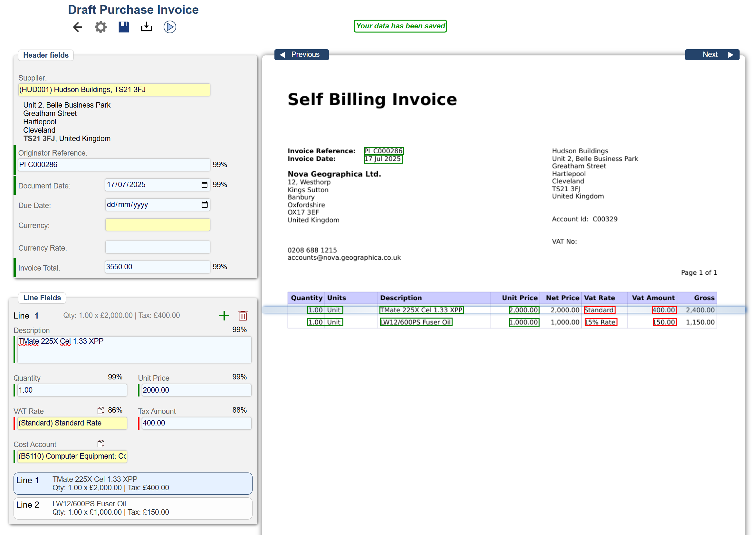Add a line with the green plus
The height and width of the screenshot is (535, 756).
tap(224, 316)
